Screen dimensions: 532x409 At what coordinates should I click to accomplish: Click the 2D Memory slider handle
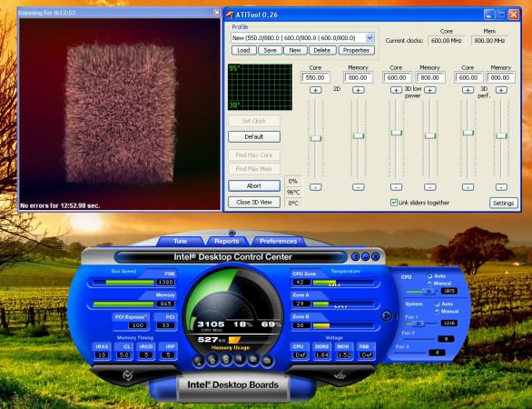point(359,136)
